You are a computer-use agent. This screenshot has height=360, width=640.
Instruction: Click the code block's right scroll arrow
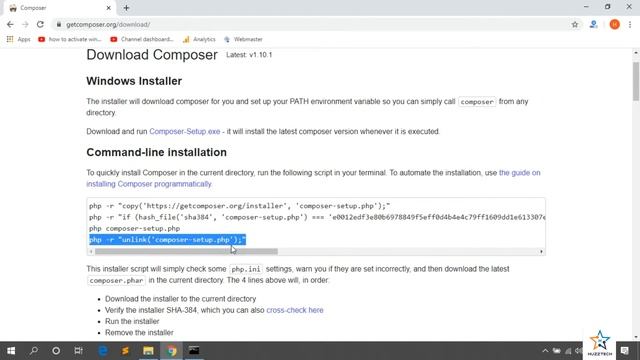pos(541,251)
